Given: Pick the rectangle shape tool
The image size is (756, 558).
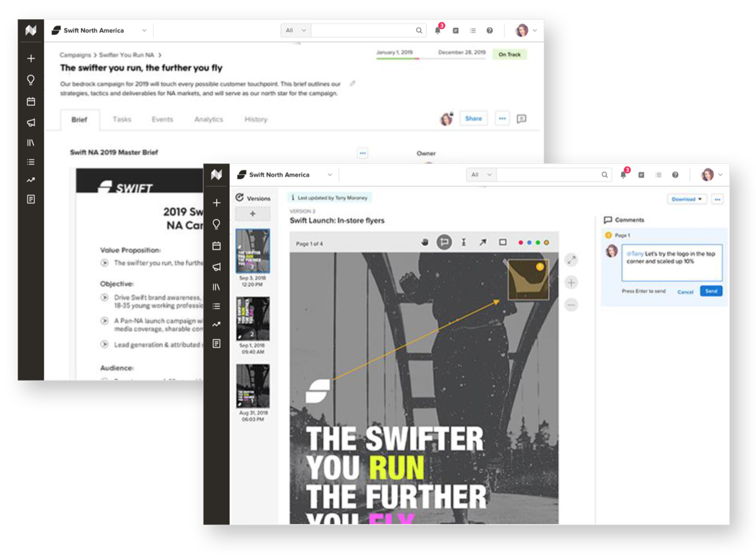Looking at the screenshot, I should pos(503,242).
